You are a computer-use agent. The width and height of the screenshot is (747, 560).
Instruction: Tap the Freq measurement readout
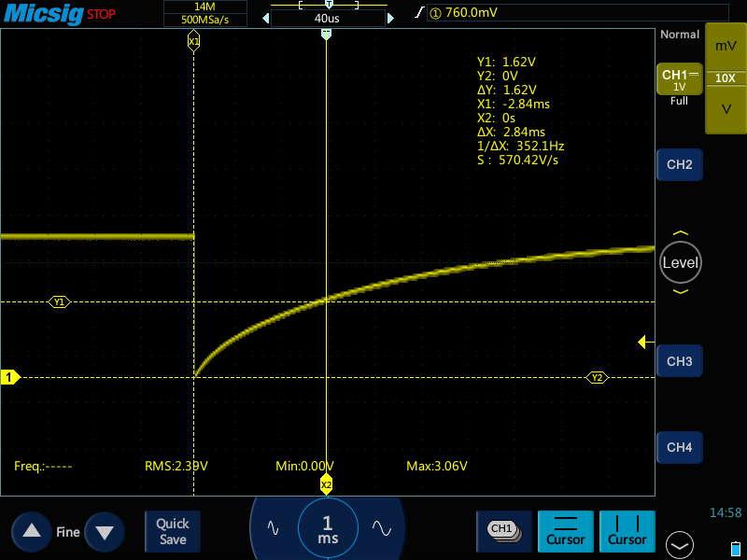coord(43,466)
